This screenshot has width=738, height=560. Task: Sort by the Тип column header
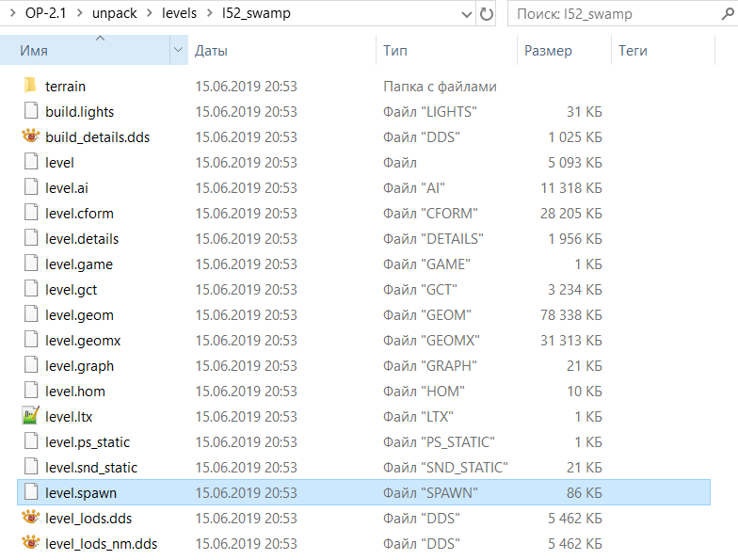446,50
